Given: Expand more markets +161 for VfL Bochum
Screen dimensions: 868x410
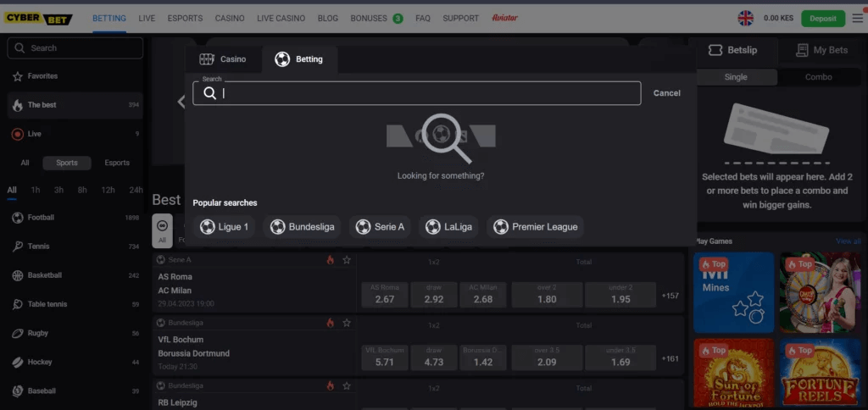Looking at the screenshot, I should 670,358.
